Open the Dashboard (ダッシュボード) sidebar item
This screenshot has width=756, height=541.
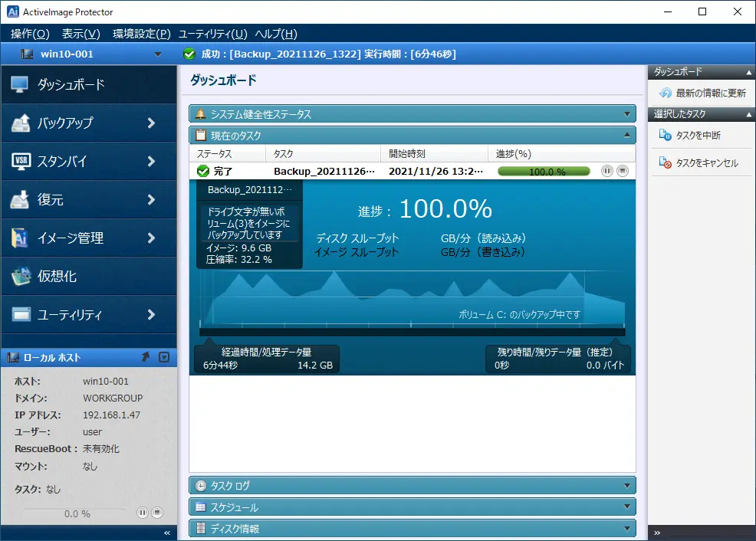click(89, 85)
